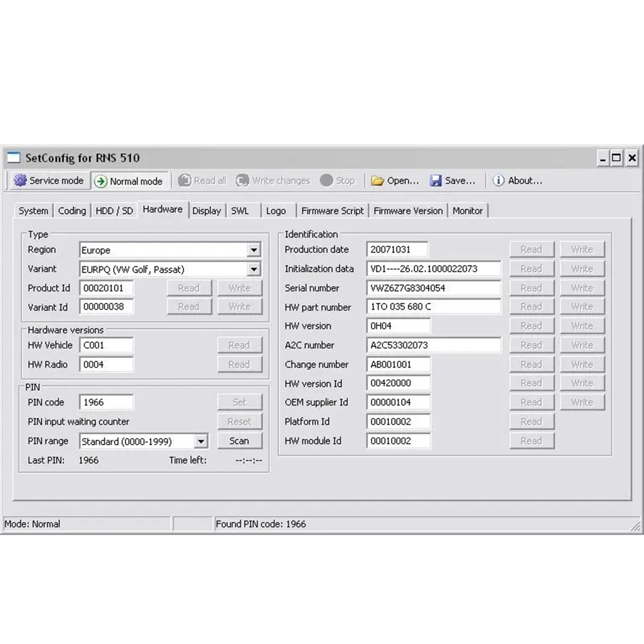The width and height of the screenshot is (644, 644).
Task: Open the Display tab
Action: tap(207, 211)
